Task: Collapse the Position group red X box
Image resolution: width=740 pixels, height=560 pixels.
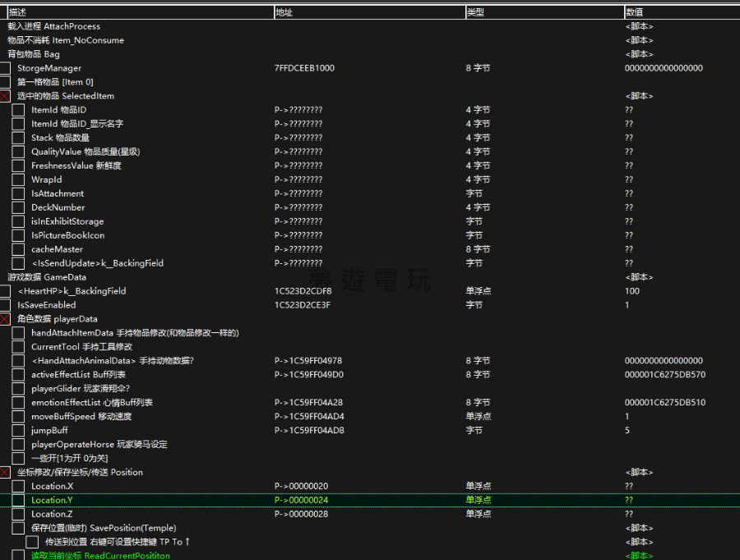Action: tap(5, 472)
